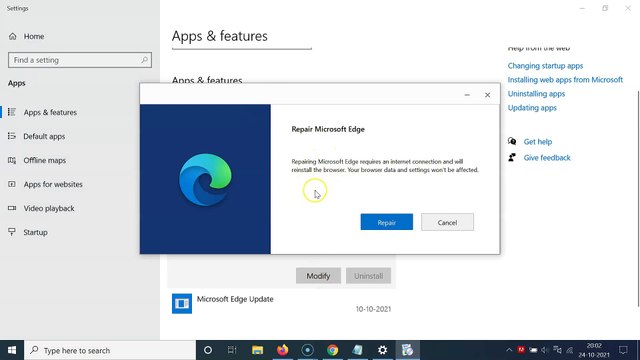Open Video playback settings
Viewport: 640px width, 360px height.
(49, 209)
